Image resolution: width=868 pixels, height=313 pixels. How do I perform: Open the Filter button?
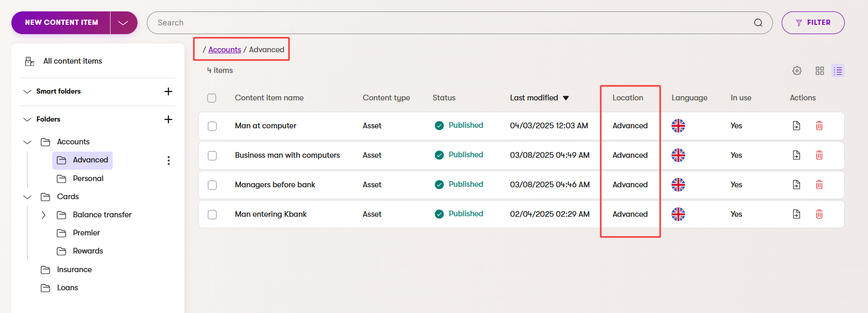[813, 23]
